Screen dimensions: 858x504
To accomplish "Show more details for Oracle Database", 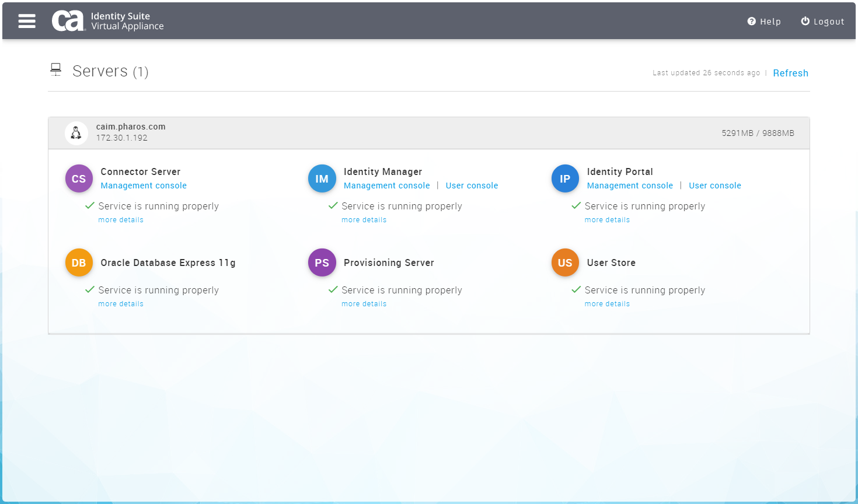I will [121, 304].
